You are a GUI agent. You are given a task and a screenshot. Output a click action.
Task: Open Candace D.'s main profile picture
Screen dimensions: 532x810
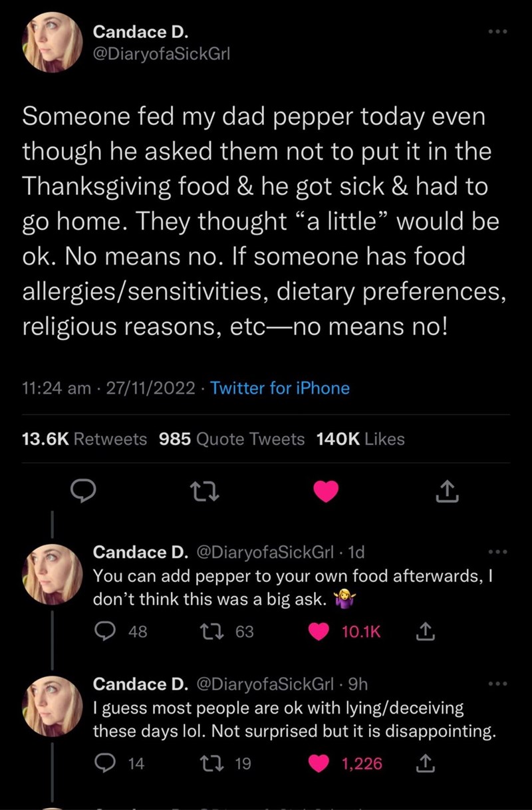click(x=53, y=42)
